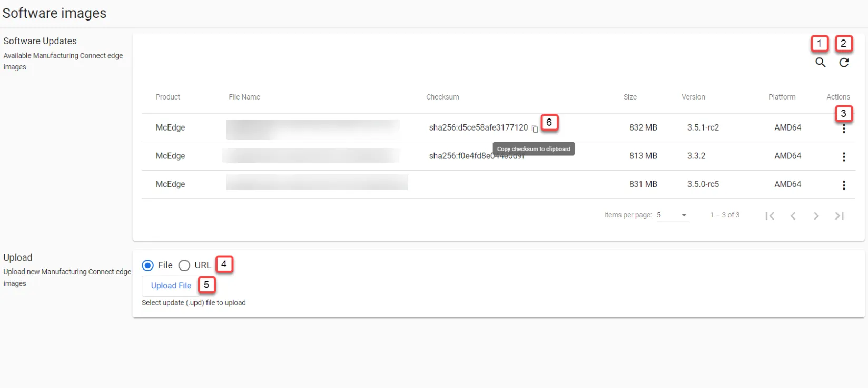This screenshot has height=388, width=868.
Task: Click checksum text sha256:d5ce58afe3177120
Action: point(478,127)
